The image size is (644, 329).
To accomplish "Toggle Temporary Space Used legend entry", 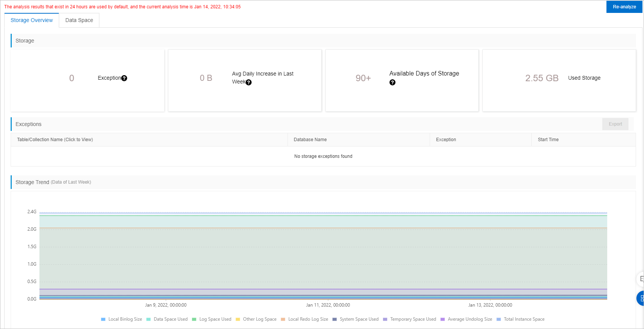I will (x=410, y=319).
